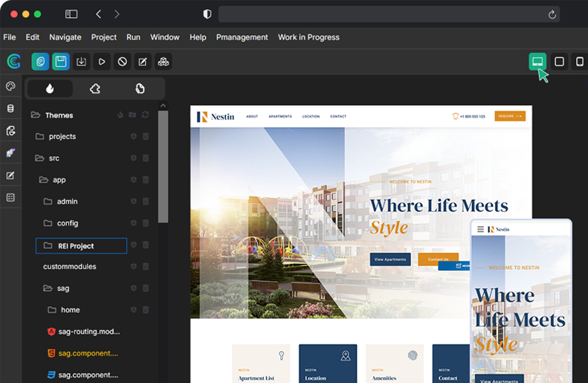The image size is (588, 383).
Task: Click the Edit pencil toolbar icon
Action: (143, 62)
